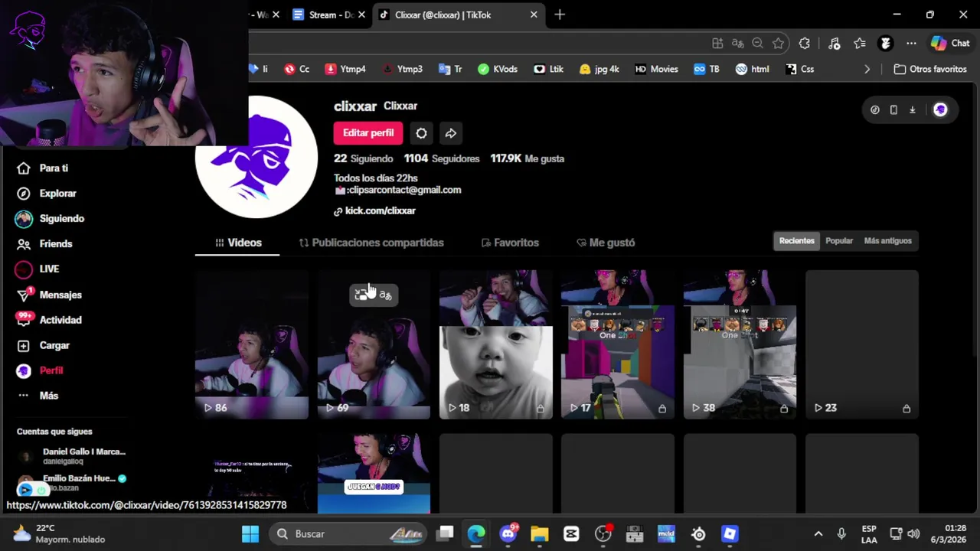Open Discord from the taskbar
This screenshot has width=980, height=551.
tap(508, 533)
